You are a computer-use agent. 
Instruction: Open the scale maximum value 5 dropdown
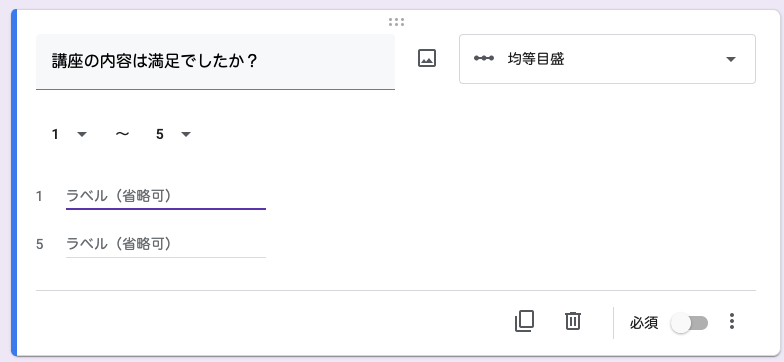(173, 134)
